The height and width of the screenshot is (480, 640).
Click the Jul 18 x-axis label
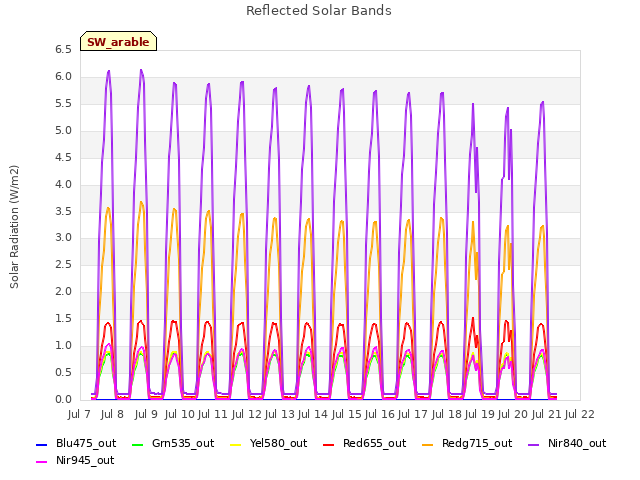coord(447,414)
